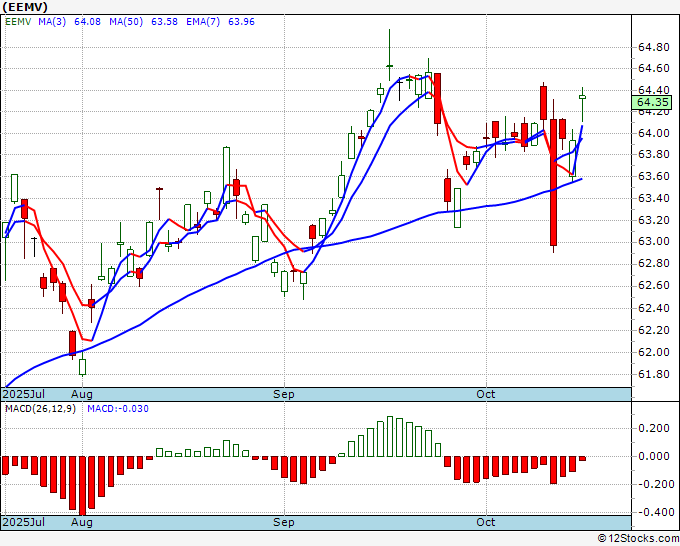
Task: Click the 0.200 MACD axis label
Action: pyautogui.click(x=654, y=428)
